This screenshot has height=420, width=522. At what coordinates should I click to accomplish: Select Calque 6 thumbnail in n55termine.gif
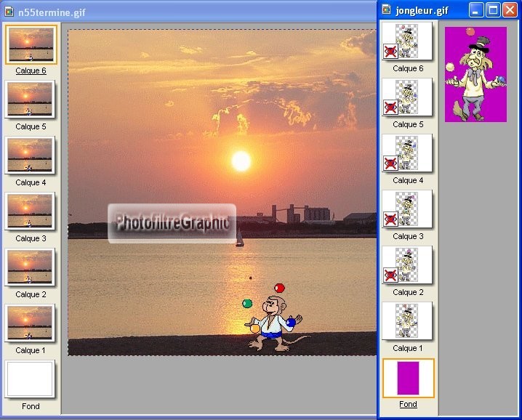[31, 45]
